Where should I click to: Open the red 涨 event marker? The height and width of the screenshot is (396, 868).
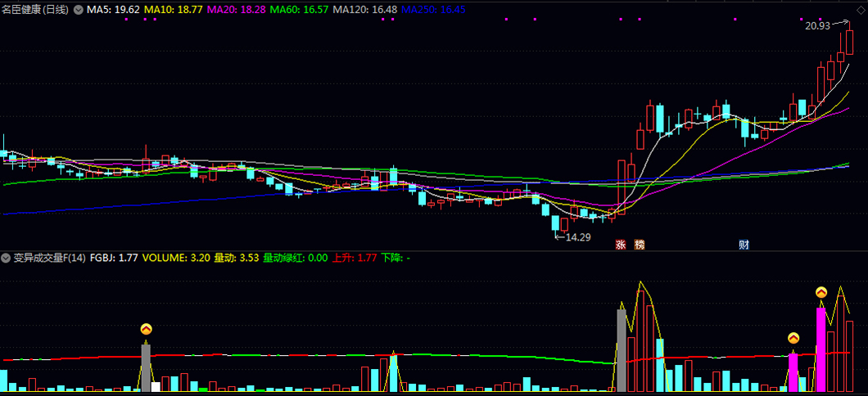click(622, 244)
